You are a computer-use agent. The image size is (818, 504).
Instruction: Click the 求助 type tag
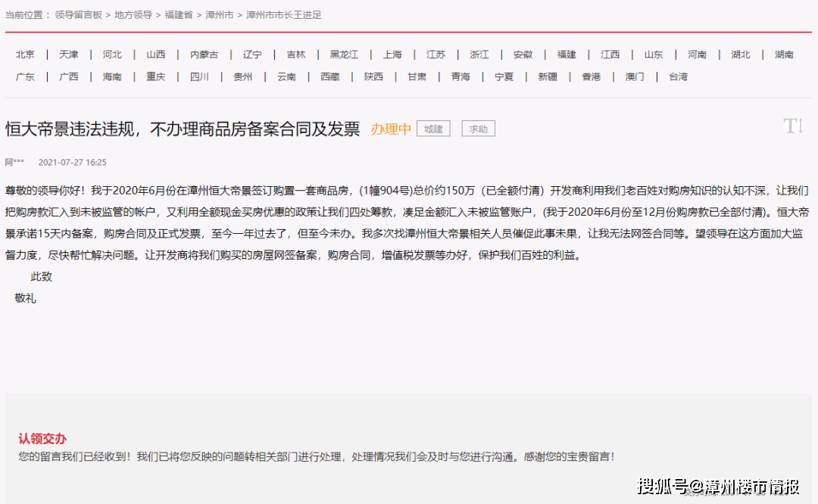(x=479, y=129)
